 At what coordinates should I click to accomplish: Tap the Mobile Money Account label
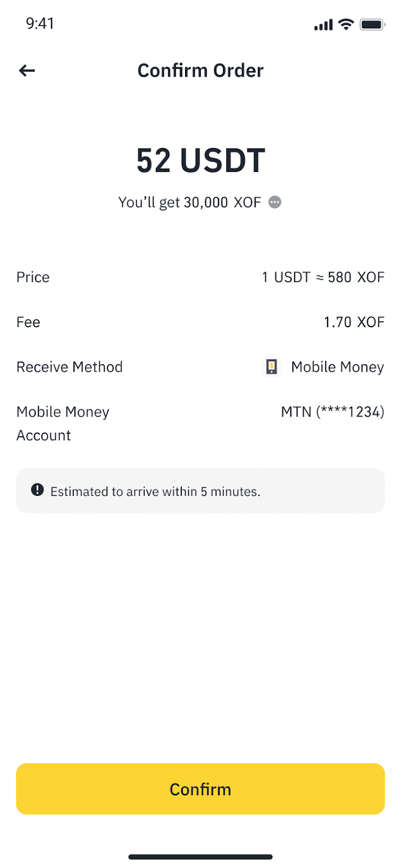[62, 423]
